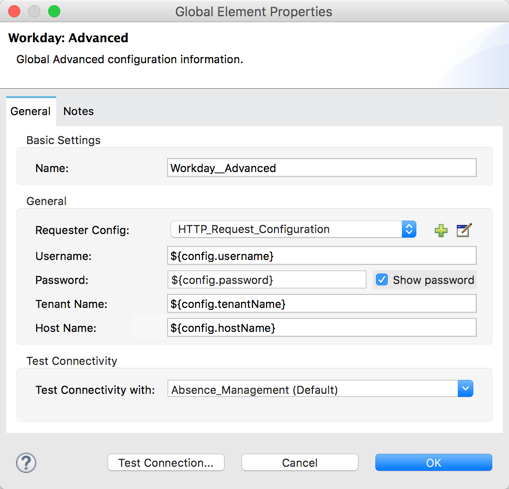Click the 'Password:' label

tap(62, 280)
